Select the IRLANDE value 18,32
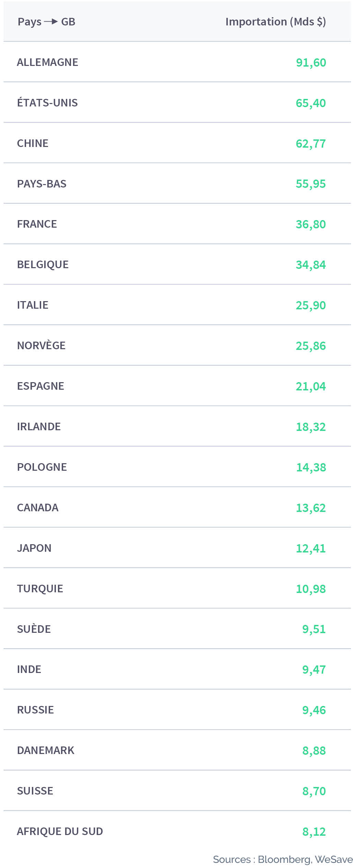 coord(311,427)
